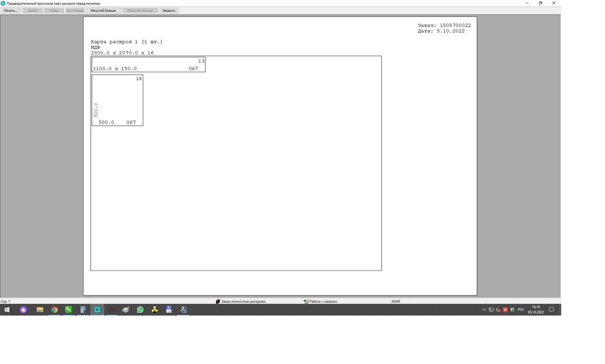605x364 pixels.
Task: Open the red chevron app in taskbar
Action: [112, 310]
